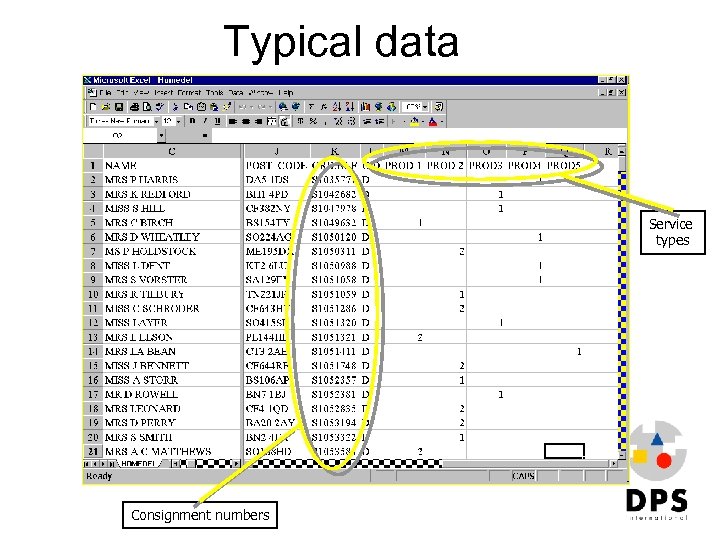Open the Fill Color dropdown arrow
Viewport: 720px width, 540px height.
coord(423,121)
